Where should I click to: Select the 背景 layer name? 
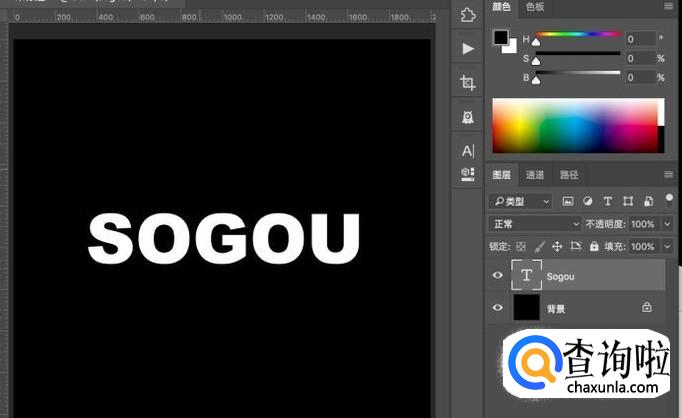click(555, 309)
